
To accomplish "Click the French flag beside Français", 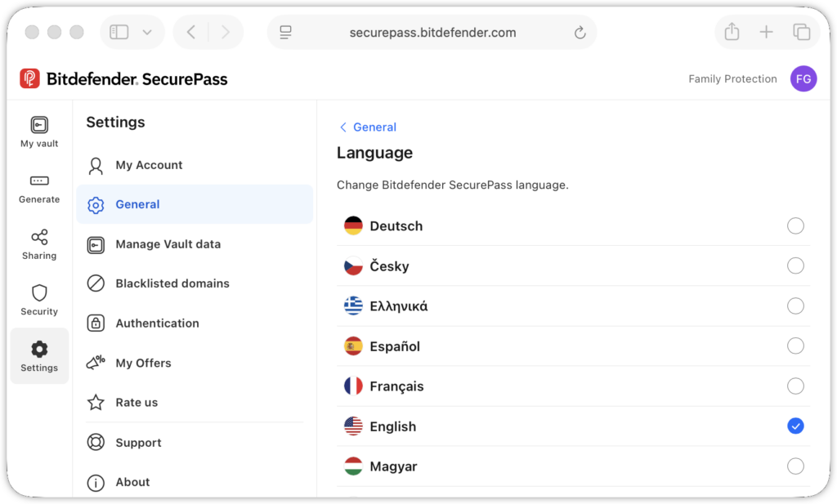I will tap(353, 386).
